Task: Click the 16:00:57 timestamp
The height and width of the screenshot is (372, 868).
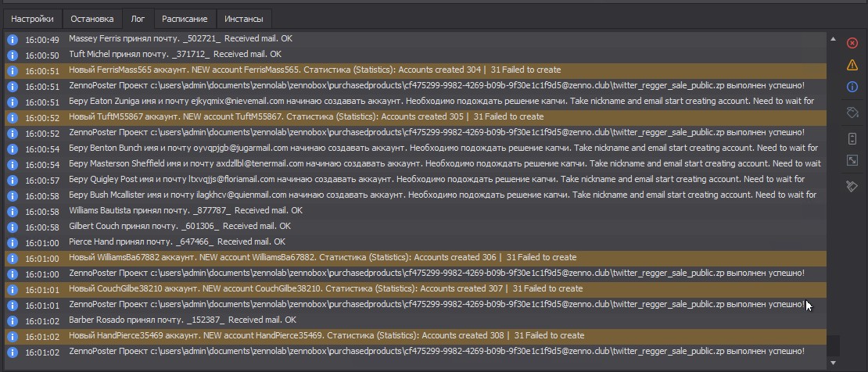Action: [42, 181]
